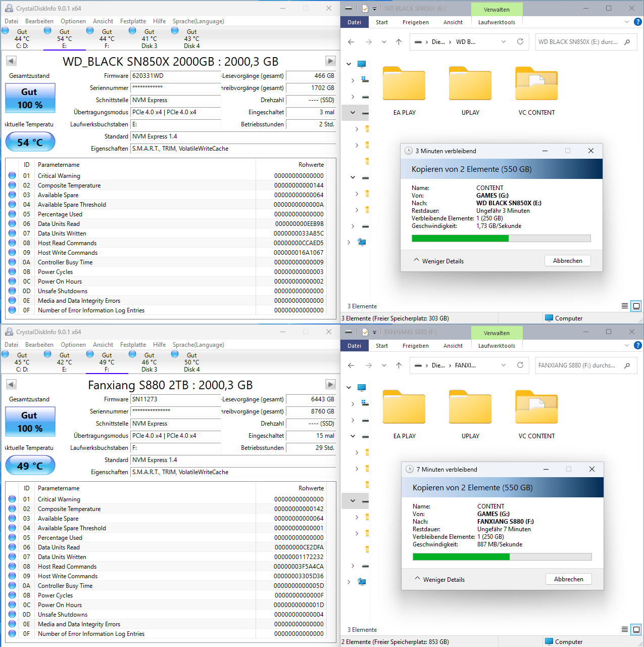Search box in FANXIANG S880 explorer
This screenshot has height=647, width=644.
pyautogui.click(x=586, y=365)
